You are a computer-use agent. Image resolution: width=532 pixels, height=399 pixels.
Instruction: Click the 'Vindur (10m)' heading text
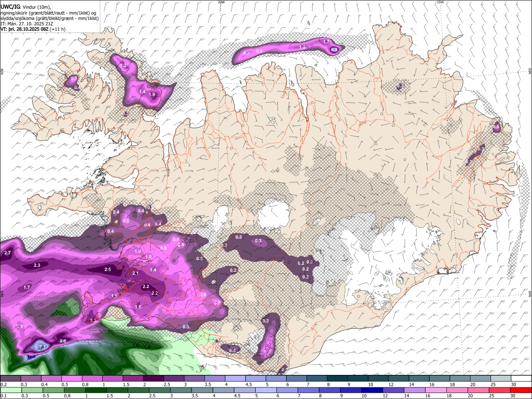[37, 7]
